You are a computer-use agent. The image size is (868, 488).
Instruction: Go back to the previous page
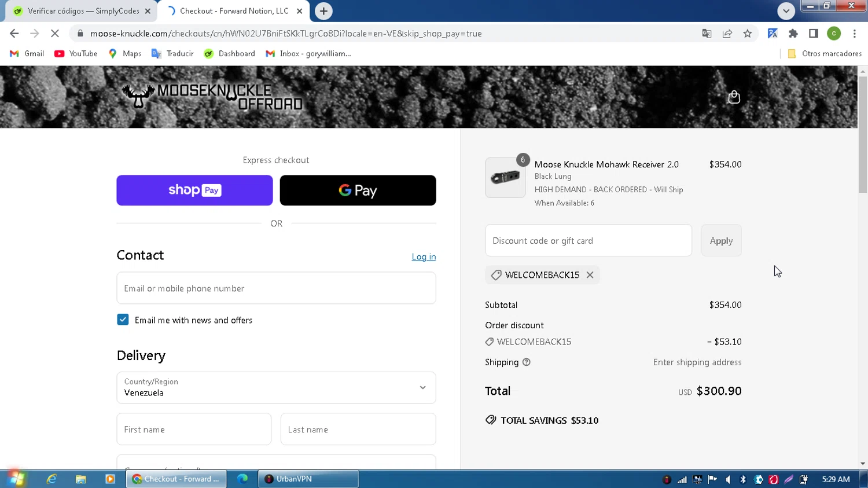coord(14,34)
